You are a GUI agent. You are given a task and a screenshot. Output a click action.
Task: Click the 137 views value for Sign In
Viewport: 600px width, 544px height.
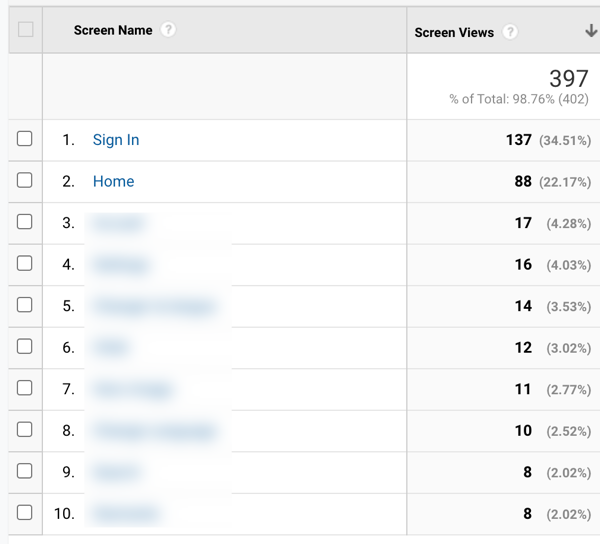click(518, 140)
